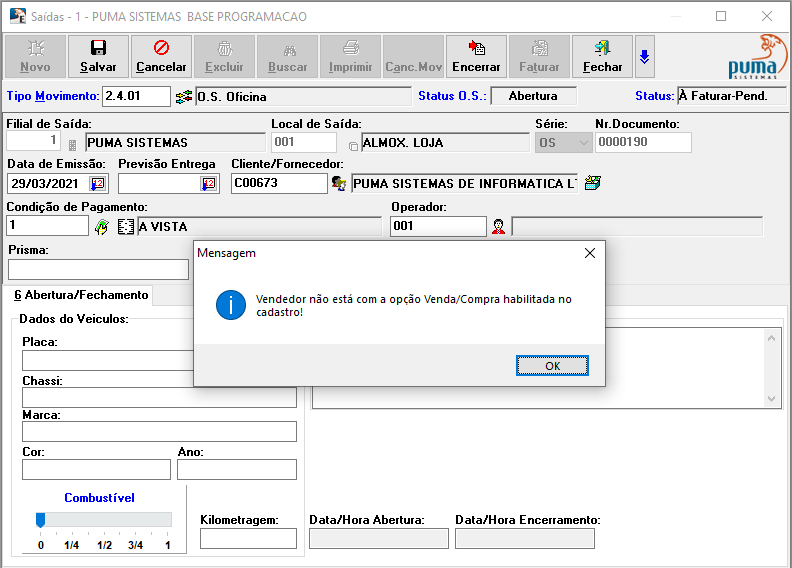Open client details icon beside the client name
This screenshot has width=792, height=568.
pos(593,184)
